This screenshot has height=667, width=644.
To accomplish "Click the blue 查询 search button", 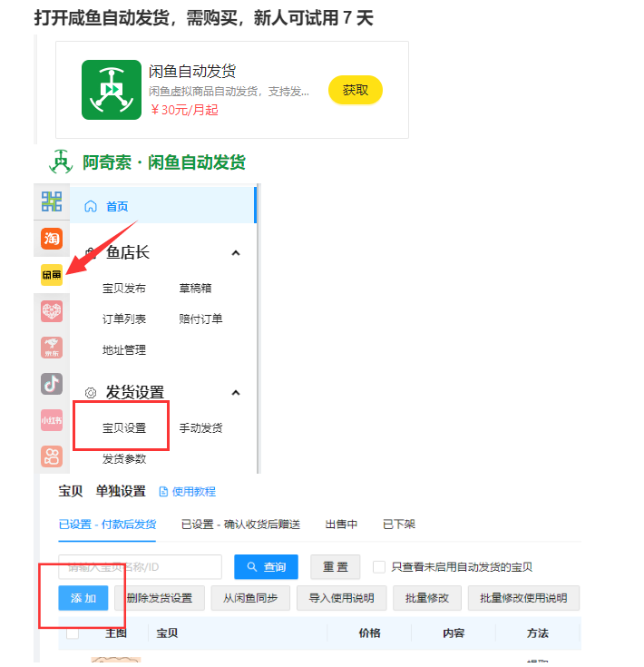I will tap(266, 567).
